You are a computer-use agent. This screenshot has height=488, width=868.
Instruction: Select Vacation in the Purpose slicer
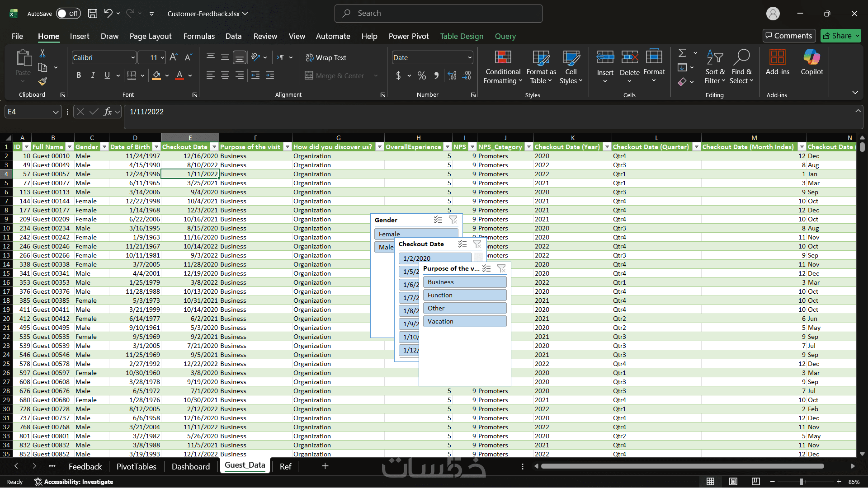pos(464,321)
